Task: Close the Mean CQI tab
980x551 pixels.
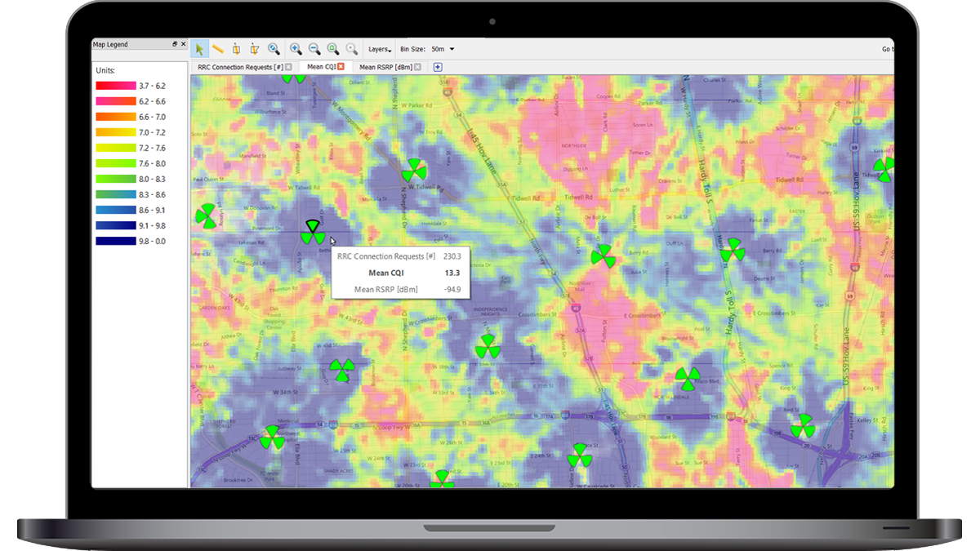Action: 341,67
